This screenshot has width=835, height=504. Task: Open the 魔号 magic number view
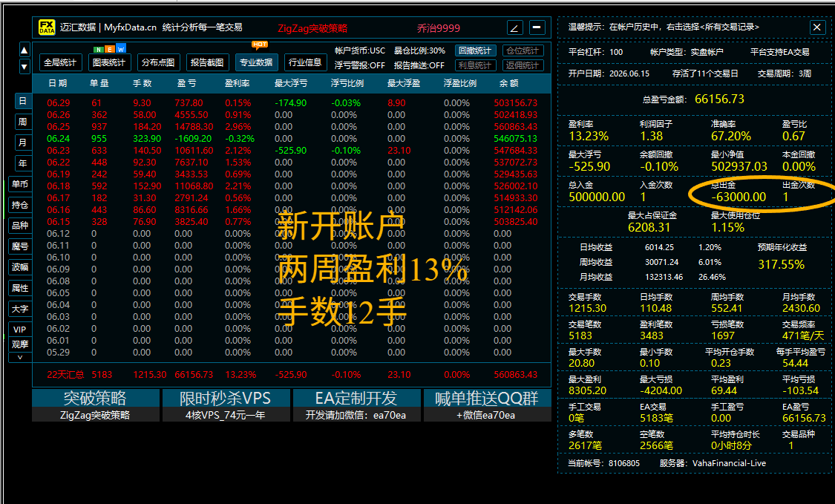tap(20, 246)
